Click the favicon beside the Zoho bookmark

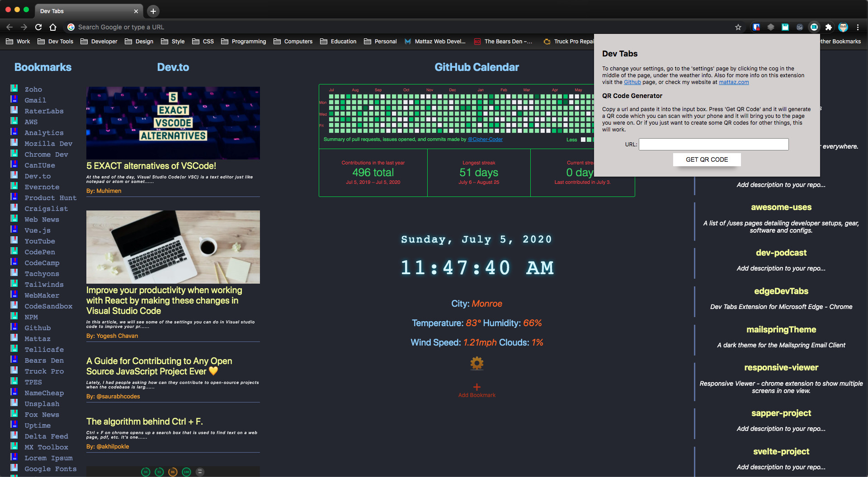pos(14,89)
